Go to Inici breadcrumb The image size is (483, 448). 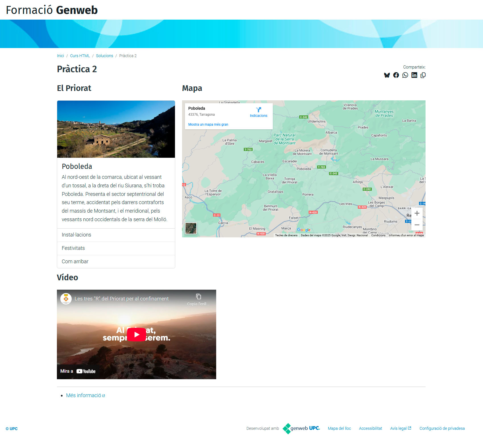(60, 56)
